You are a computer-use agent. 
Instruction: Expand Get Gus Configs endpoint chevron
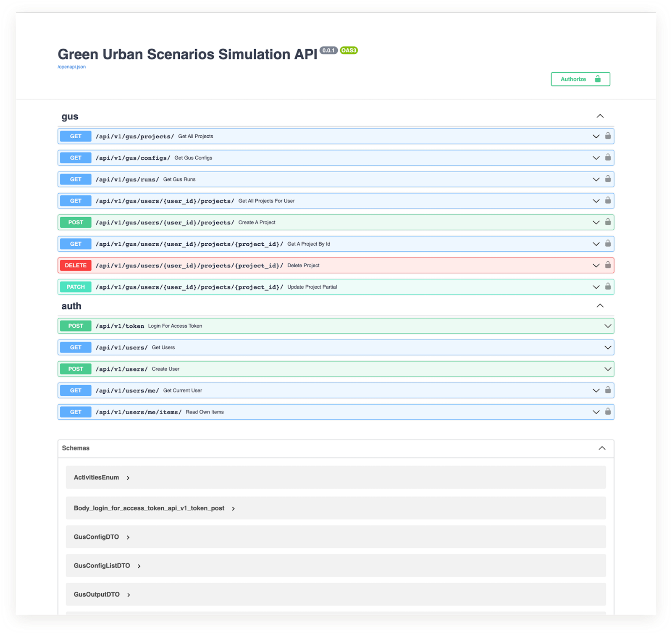pyautogui.click(x=596, y=158)
